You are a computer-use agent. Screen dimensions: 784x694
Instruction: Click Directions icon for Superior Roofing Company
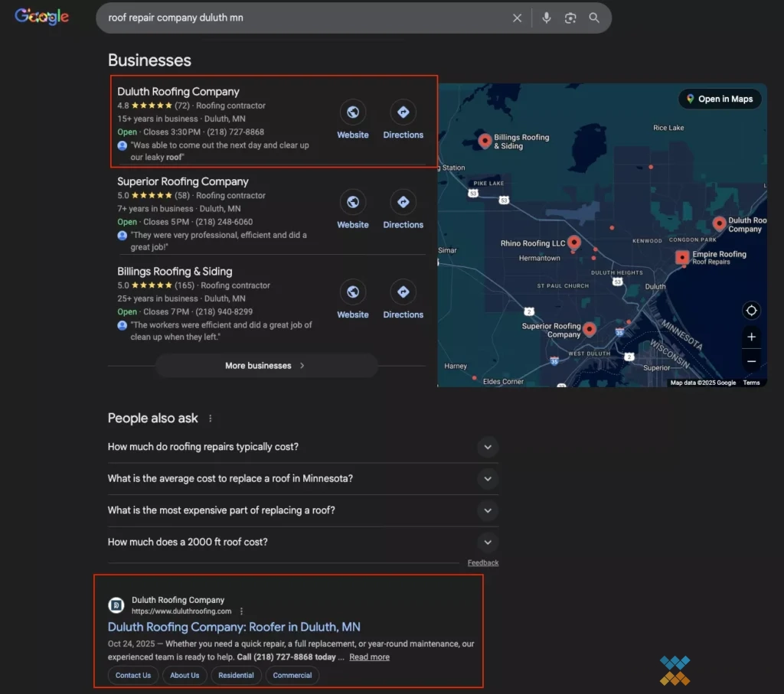click(x=403, y=203)
